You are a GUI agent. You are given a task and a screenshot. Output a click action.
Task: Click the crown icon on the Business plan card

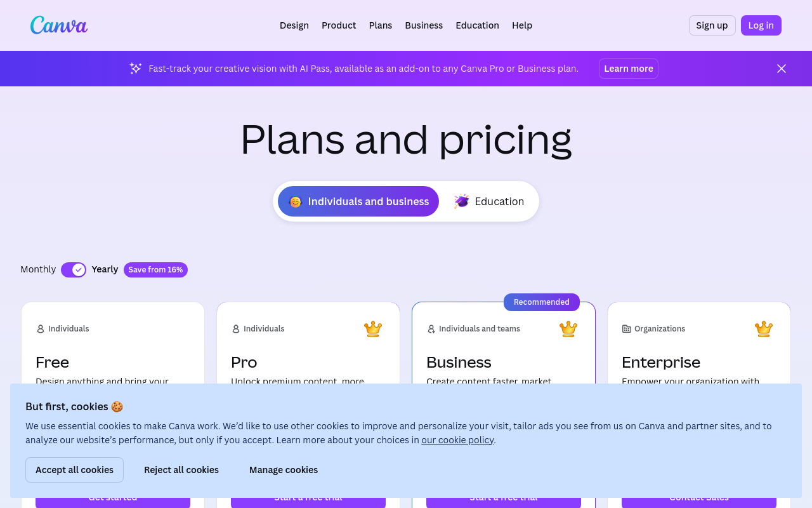568,328
